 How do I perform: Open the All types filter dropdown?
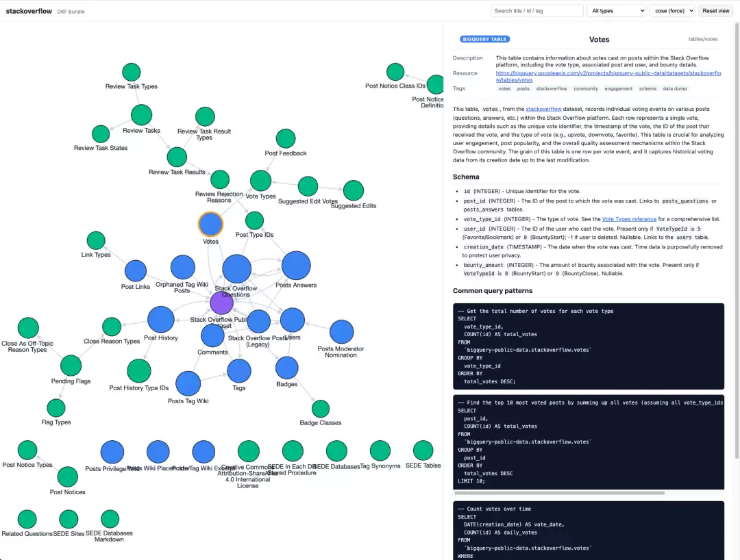[x=617, y=11]
